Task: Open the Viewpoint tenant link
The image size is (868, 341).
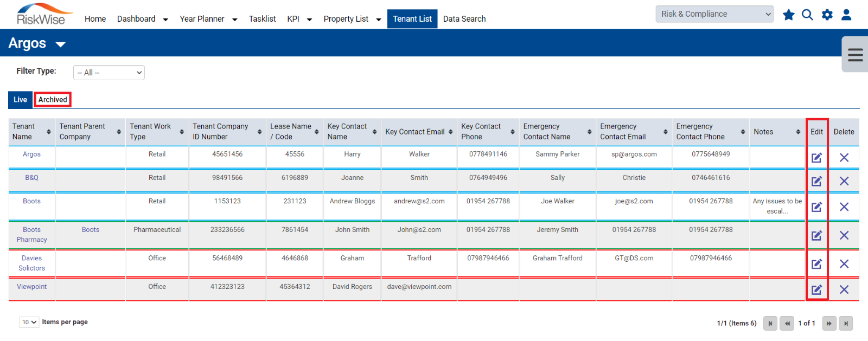Action: tap(31, 287)
